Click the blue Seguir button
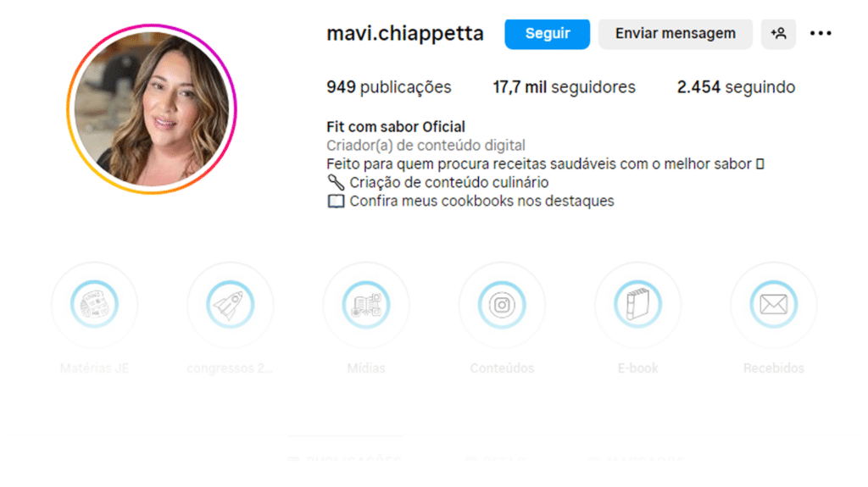 pos(547,34)
